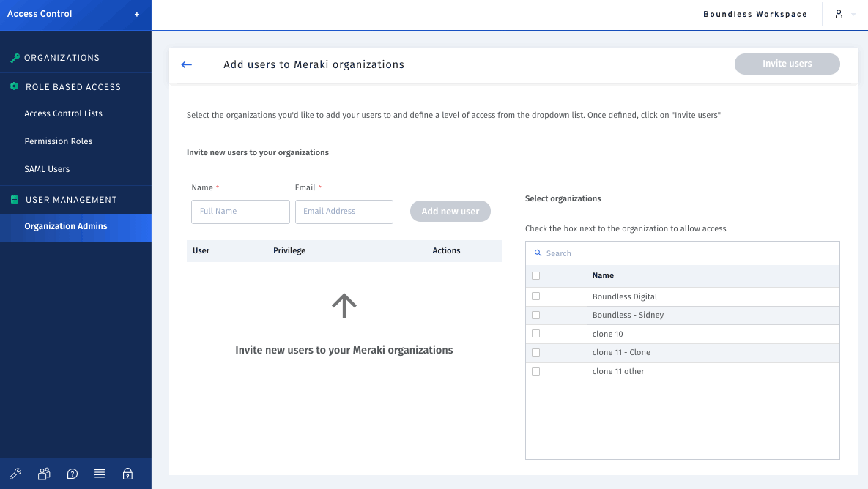Click the plus icon beside Access Control
Image resolution: width=868 pixels, height=489 pixels.
tap(137, 15)
